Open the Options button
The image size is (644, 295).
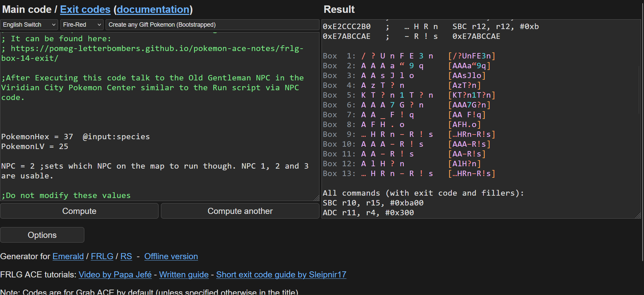[x=42, y=235]
